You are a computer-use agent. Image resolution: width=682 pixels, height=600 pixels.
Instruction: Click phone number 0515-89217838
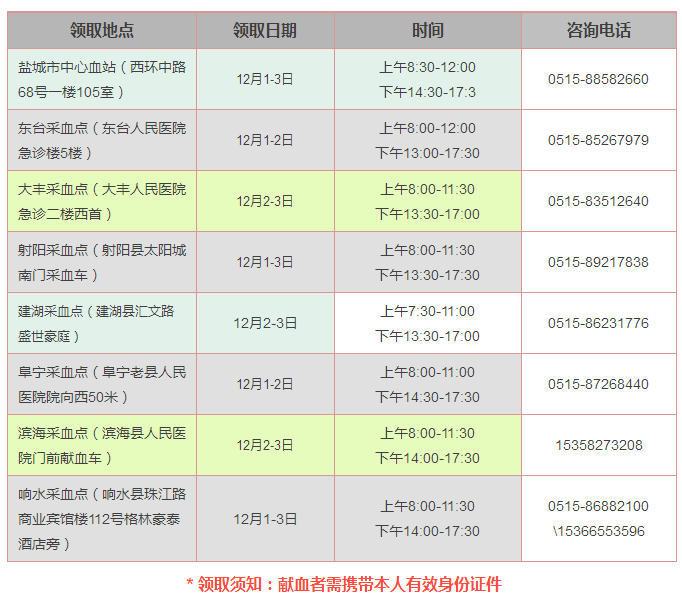pyautogui.click(x=598, y=262)
